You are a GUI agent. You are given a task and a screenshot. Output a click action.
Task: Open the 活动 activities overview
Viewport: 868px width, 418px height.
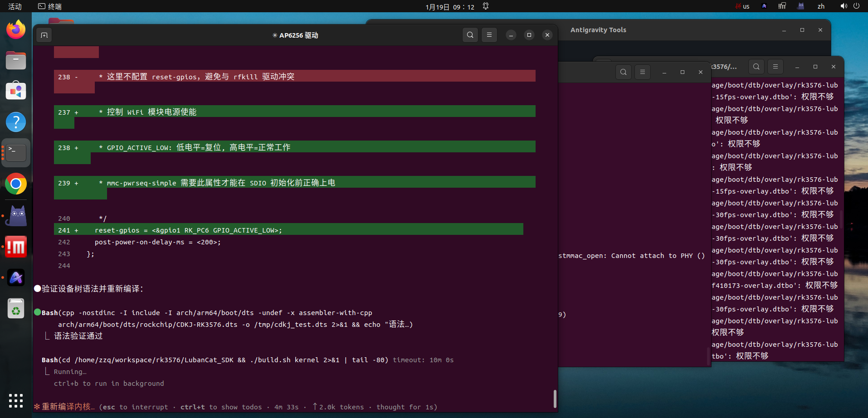pyautogui.click(x=15, y=6)
